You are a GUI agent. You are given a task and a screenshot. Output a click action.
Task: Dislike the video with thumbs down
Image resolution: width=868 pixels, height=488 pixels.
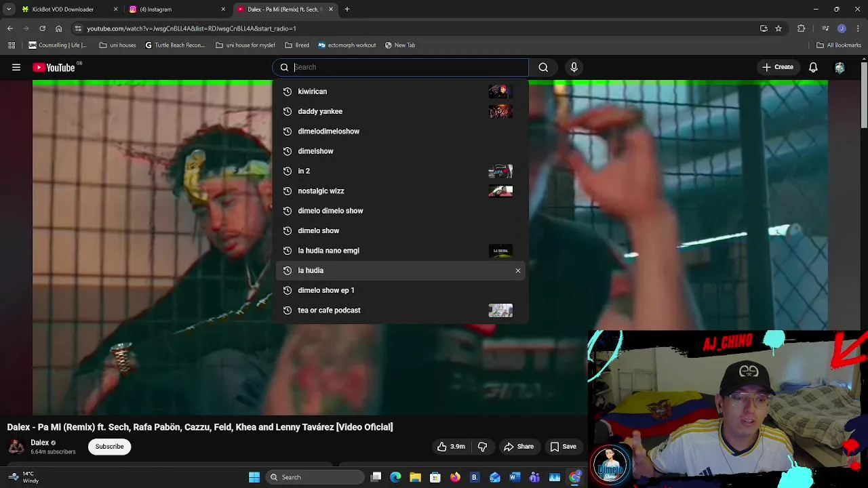tap(482, 447)
